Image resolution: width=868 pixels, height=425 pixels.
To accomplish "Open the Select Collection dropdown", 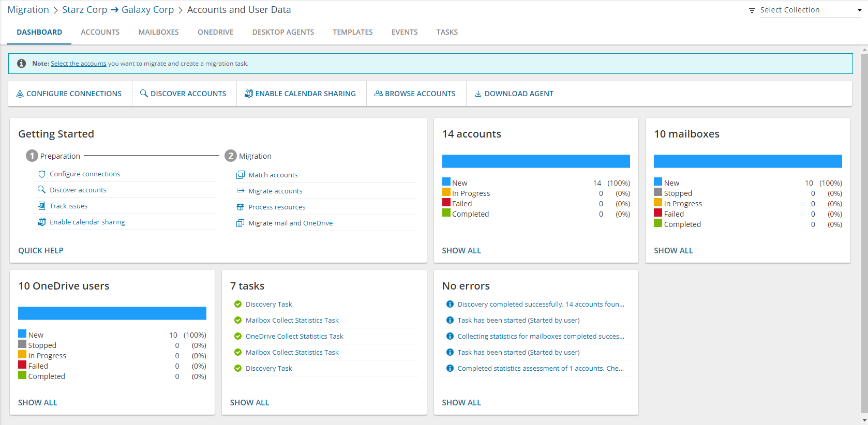I will (x=810, y=10).
